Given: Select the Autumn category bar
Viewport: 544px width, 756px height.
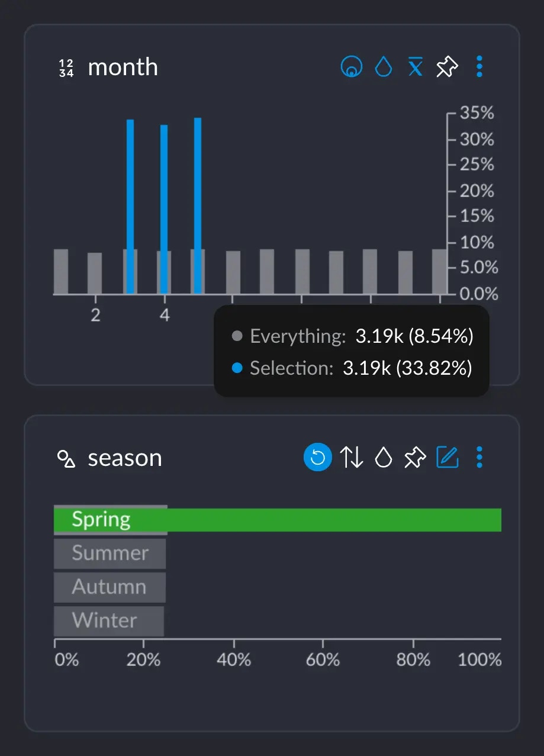Looking at the screenshot, I should tap(109, 587).
